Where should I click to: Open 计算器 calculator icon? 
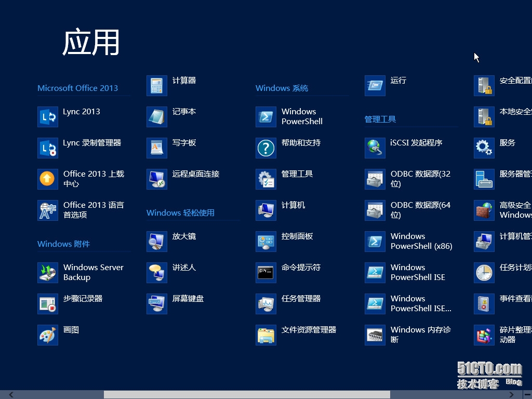point(157,86)
